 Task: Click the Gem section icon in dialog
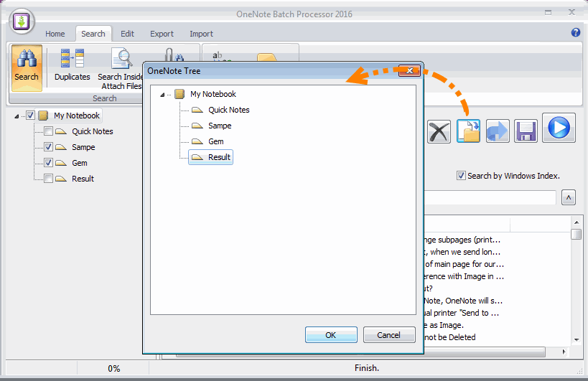(x=197, y=141)
